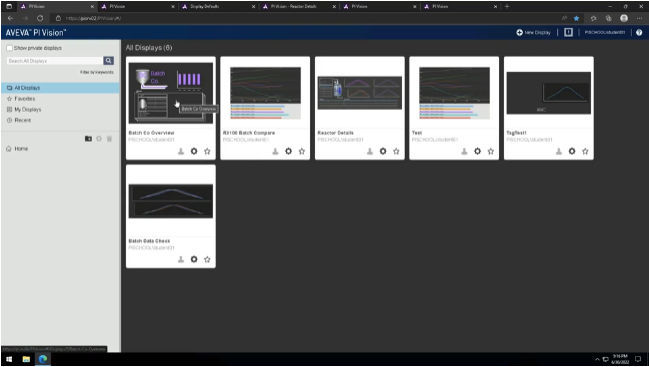Enable Show private displays checkbox
This screenshot has width=649, height=367.
click(x=10, y=48)
